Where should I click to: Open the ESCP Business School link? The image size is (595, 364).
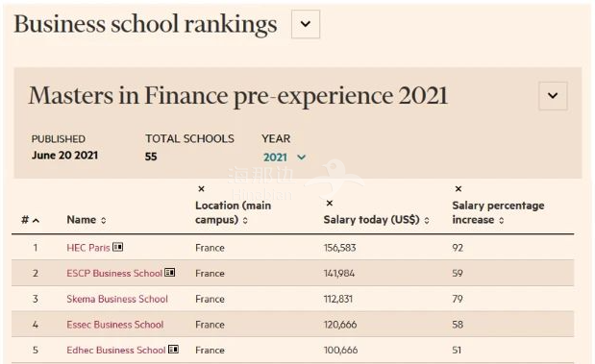coord(114,273)
